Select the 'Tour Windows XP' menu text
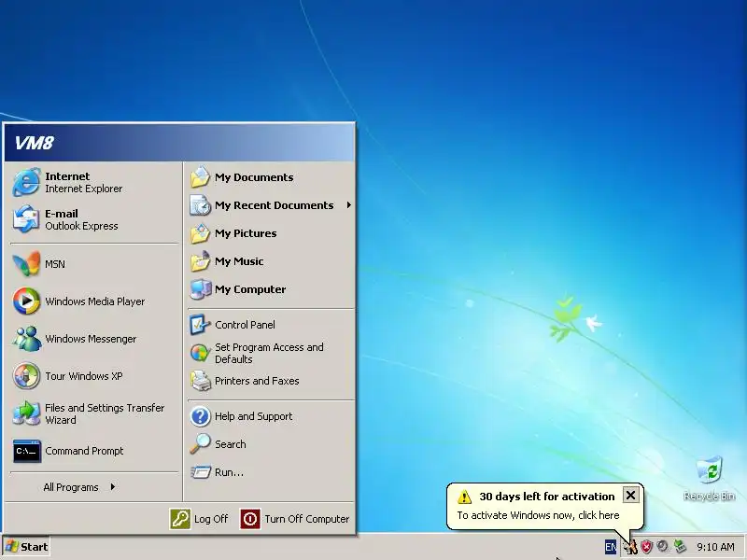The width and height of the screenshot is (747, 560). (83, 376)
